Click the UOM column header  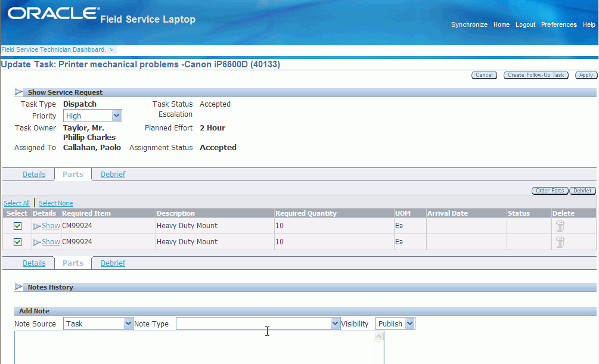coord(403,213)
